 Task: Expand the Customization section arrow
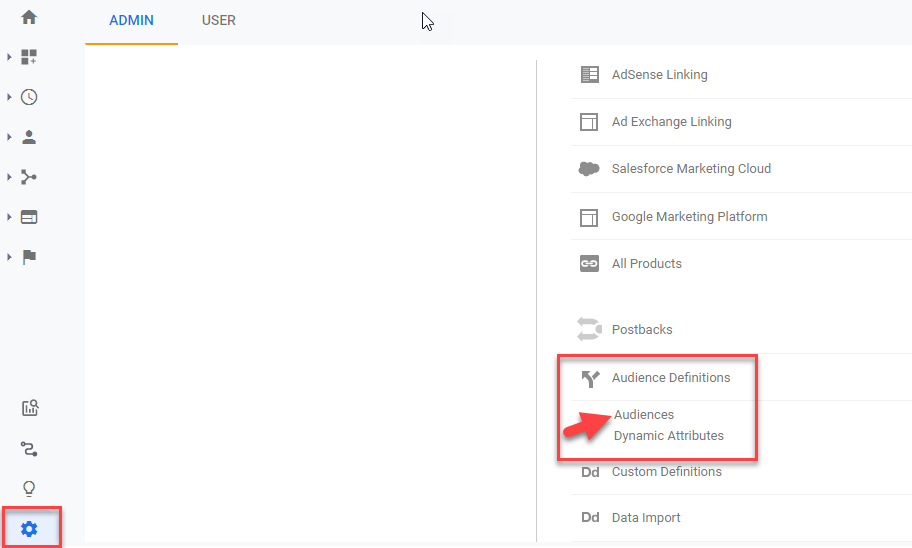click(x=9, y=57)
